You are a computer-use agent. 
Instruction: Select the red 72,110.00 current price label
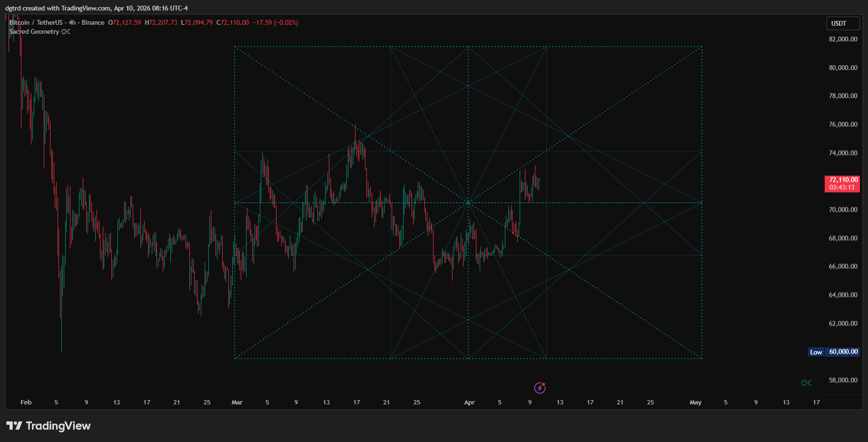[x=842, y=184]
